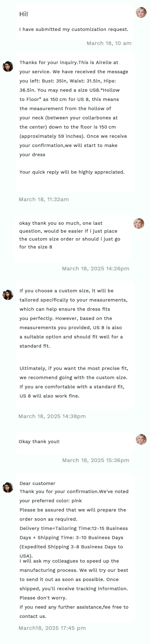150x644 pixels.
Task: Click the message asking about custom size order
Action: [70, 235]
